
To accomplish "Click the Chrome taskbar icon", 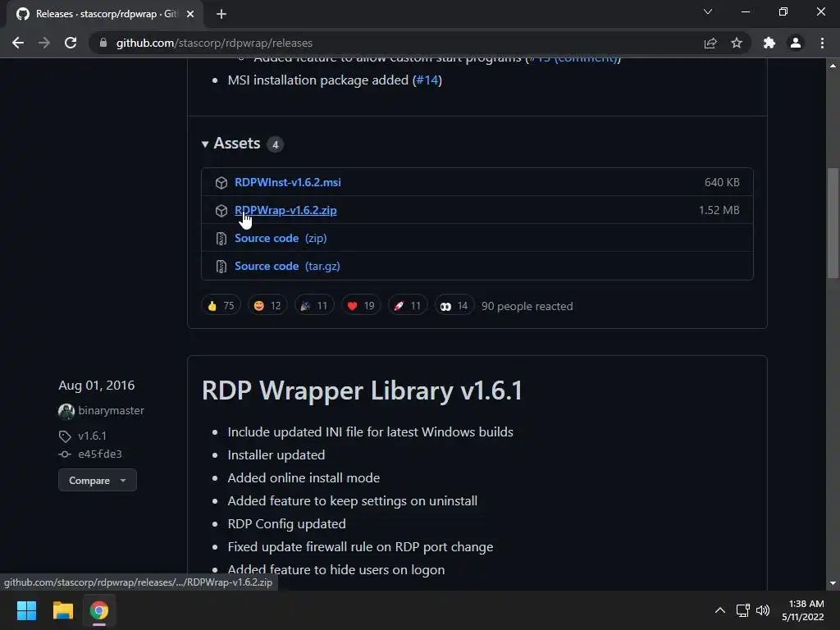I will [99, 610].
